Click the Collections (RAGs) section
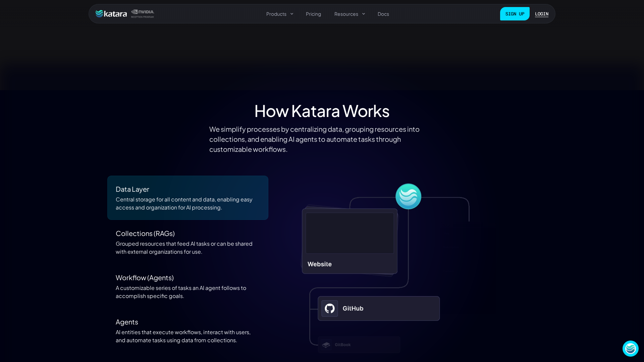The height and width of the screenshot is (362, 644). [x=184, y=242]
